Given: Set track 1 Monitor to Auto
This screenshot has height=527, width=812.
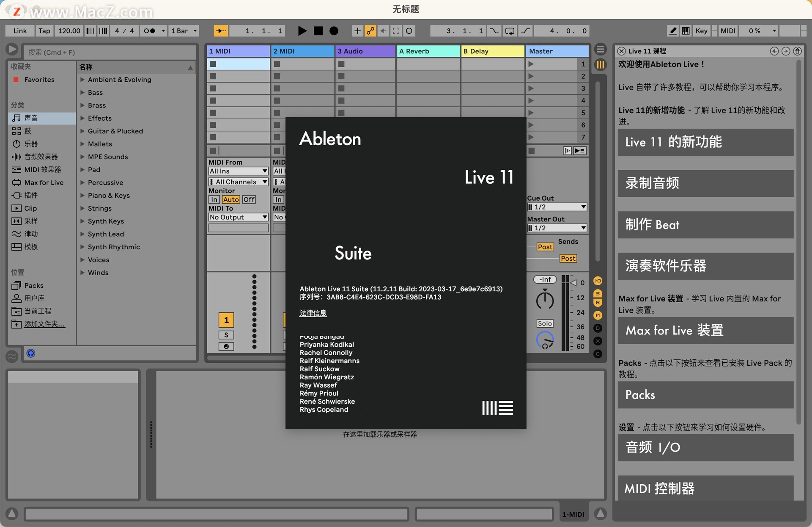Looking at the screenshot, I should (231, 199).
